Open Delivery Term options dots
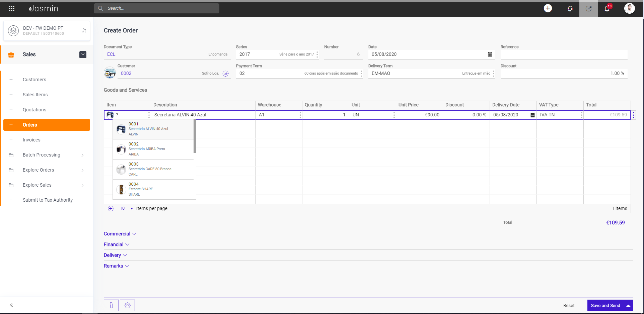The width and height of the screenshot is (644, 314). (x=494, y=74)
